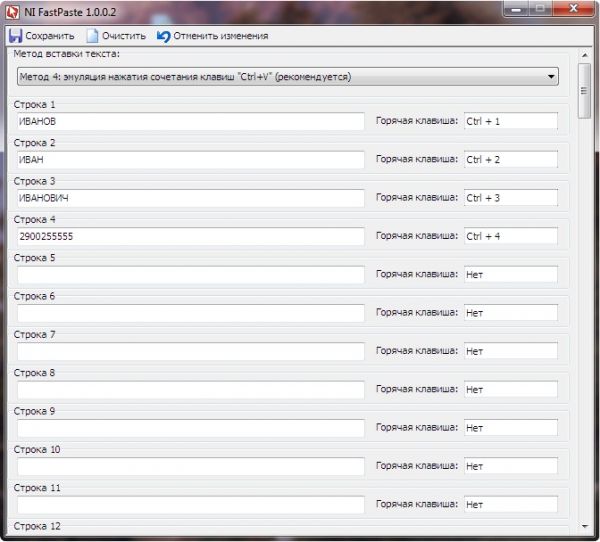Click the hotkey field showing Ctrl + 1
The height and width of the screenshot is (542, 600).
pyautogui.click(x=511, y=121)
